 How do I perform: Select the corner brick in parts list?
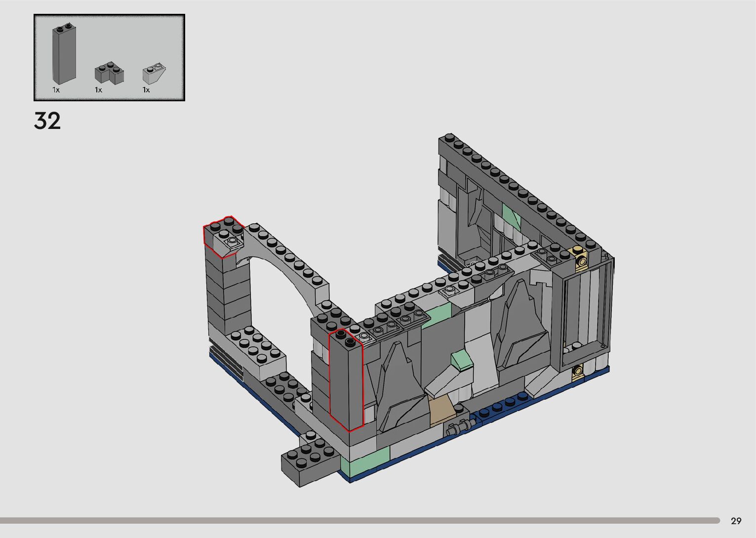click(109, 73)
